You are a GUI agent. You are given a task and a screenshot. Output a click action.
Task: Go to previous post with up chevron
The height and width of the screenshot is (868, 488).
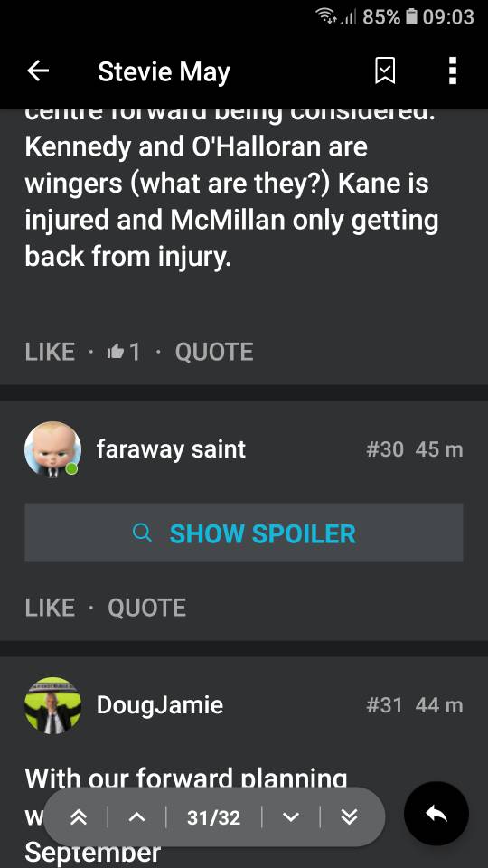(136, 817)
